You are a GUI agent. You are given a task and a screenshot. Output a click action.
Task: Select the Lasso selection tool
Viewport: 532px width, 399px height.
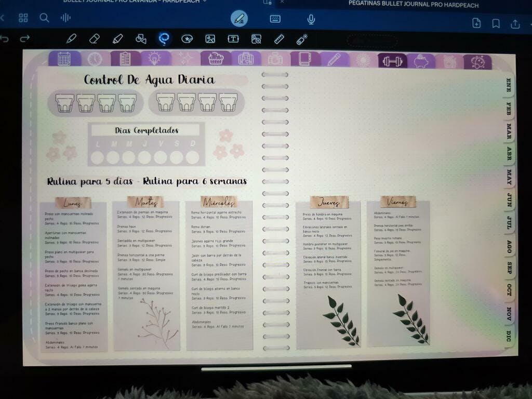tap(164, 38)
